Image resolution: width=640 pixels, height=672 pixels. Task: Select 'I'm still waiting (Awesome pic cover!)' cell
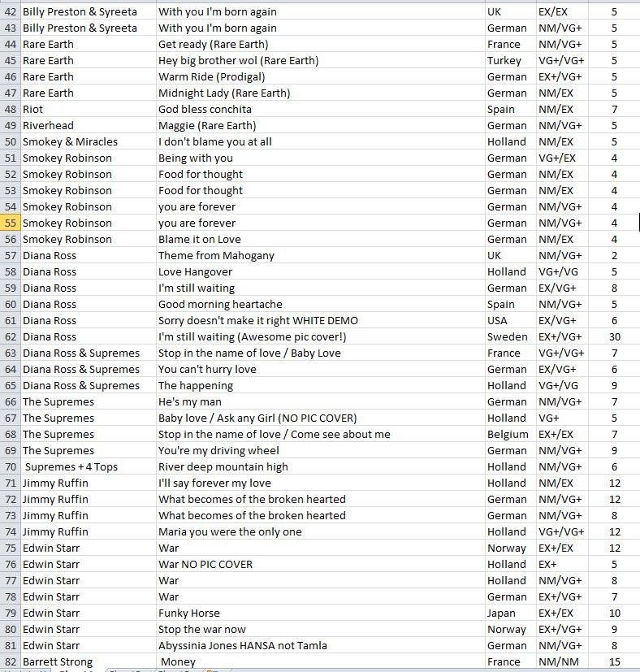click(x=321, y=337)
